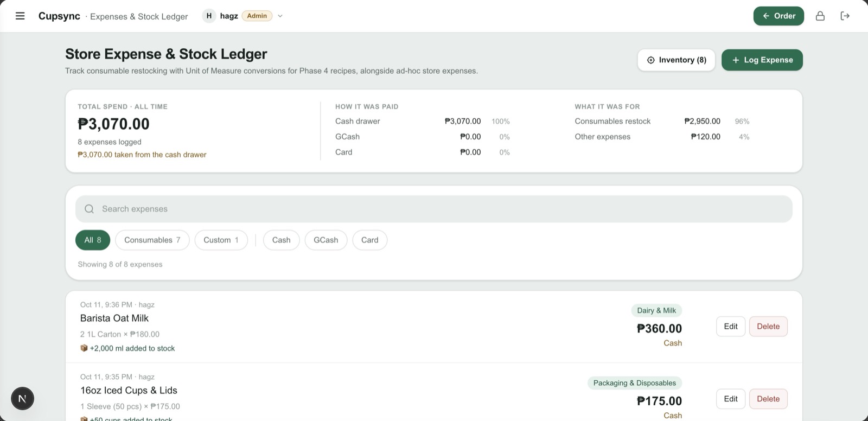Filter expenses by Custom
This screenshot has height=421, width=868.
click(x=221, y=240)
